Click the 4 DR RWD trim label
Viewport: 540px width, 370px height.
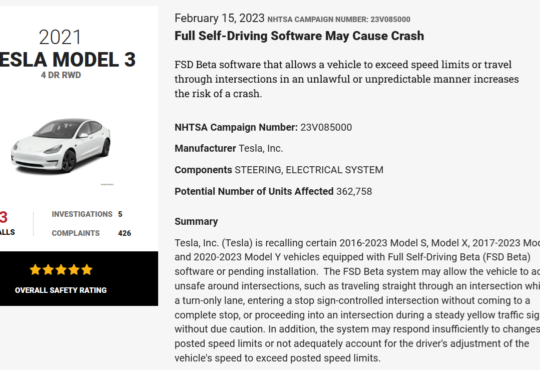click(x=61, y=75)
